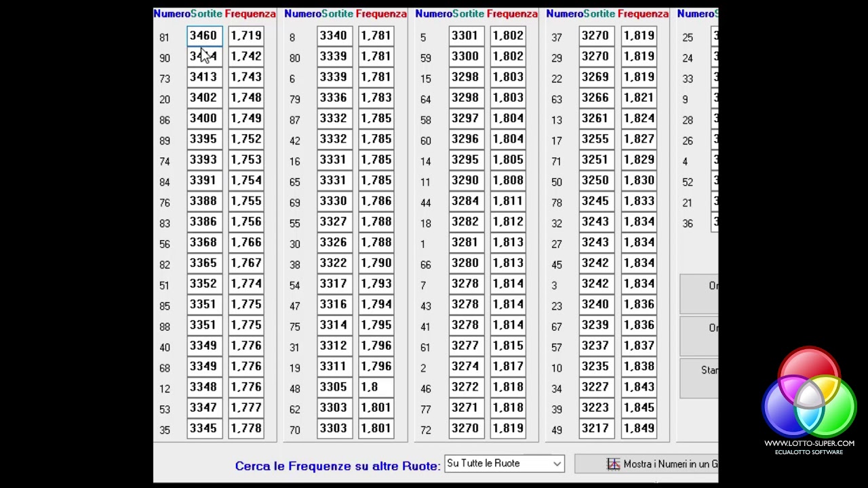Click the Sortite value 3266 for numero 63
This screenshot has width=868, height=488.
click(597, 98)
